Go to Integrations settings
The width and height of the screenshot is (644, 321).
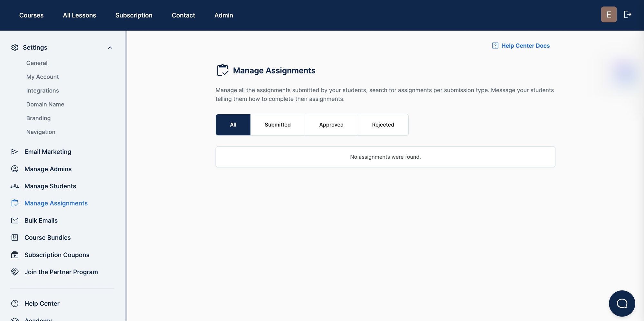click(43, 91)
